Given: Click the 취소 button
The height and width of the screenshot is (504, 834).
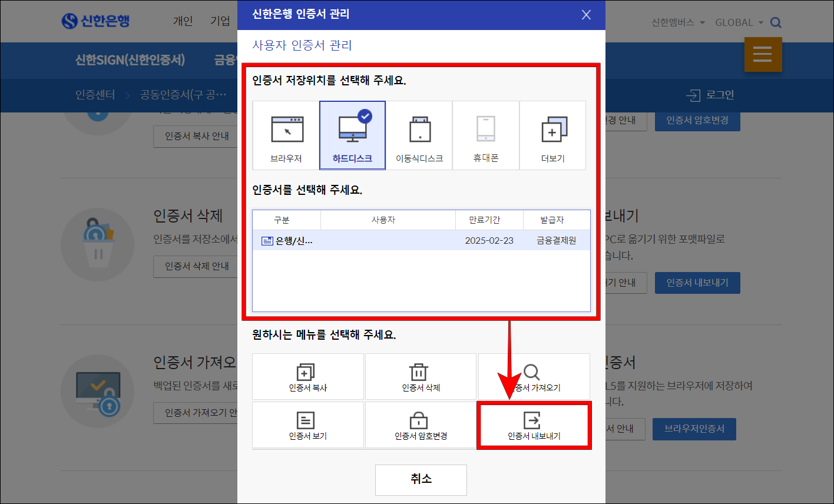Looking at the screenshot, I should pyautogui.click(x=421, y=480).
